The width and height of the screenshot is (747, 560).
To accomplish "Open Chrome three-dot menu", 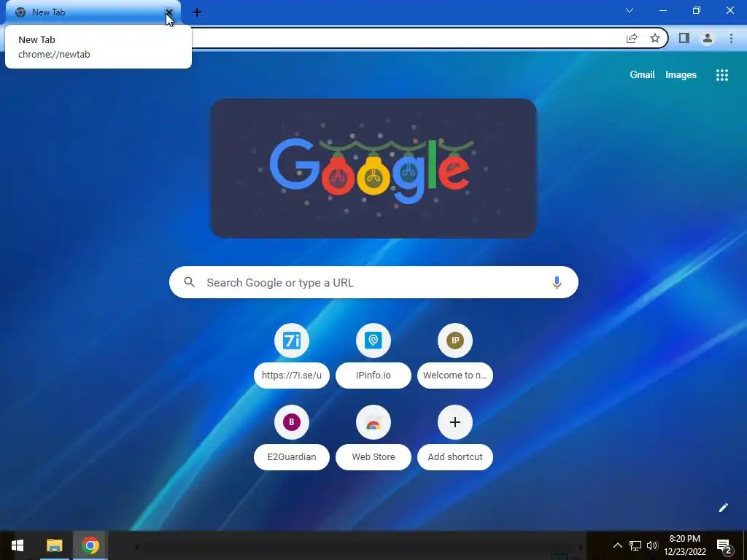I will pos(731,38).
